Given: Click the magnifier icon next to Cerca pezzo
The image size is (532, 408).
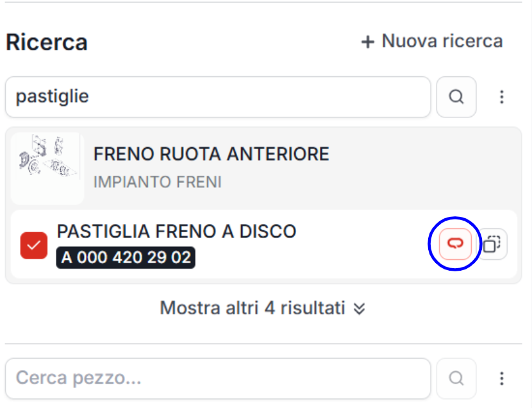Looking at the screenshot, I should tap(456, 378).
